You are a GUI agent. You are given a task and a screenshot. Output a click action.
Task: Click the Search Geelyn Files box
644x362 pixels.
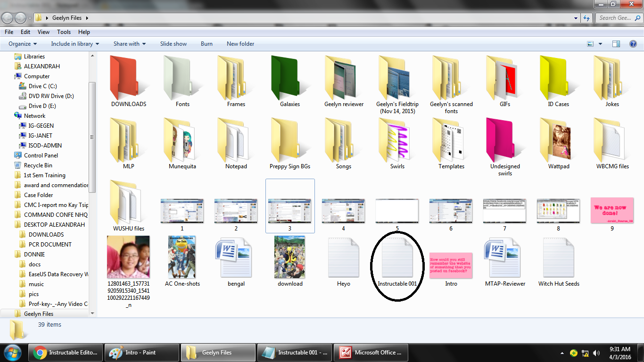click(x=619, y=18)
